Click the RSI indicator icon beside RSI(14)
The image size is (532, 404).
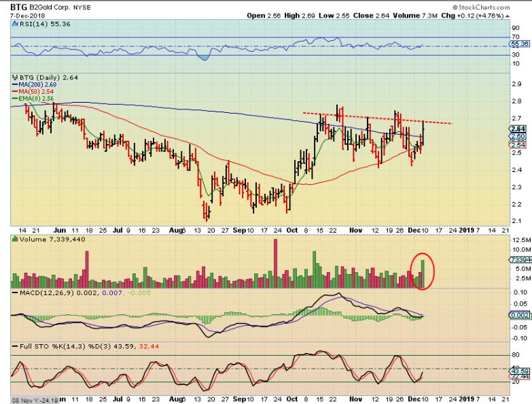click(x=15, y=24)
